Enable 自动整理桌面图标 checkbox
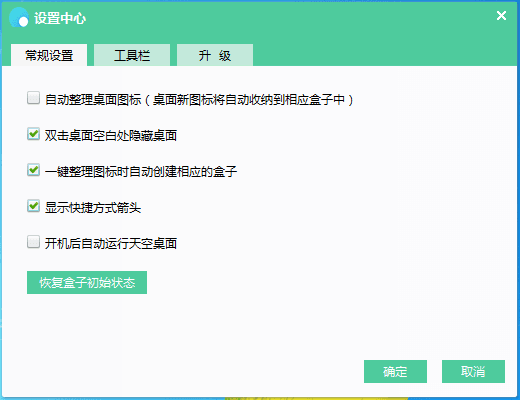The image size is (520, 400). click(x=33, y=98)
